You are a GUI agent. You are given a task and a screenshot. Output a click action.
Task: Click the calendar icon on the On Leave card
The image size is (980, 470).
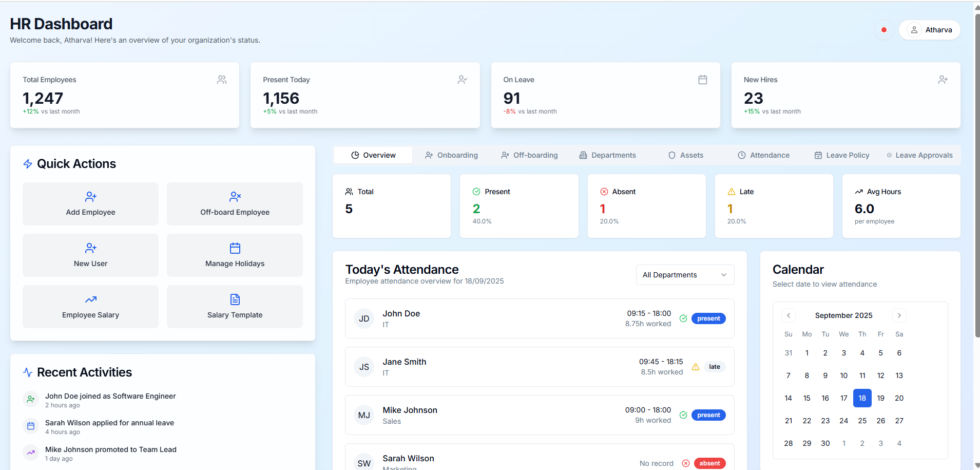pyautogui.click(x=702, y=80)
